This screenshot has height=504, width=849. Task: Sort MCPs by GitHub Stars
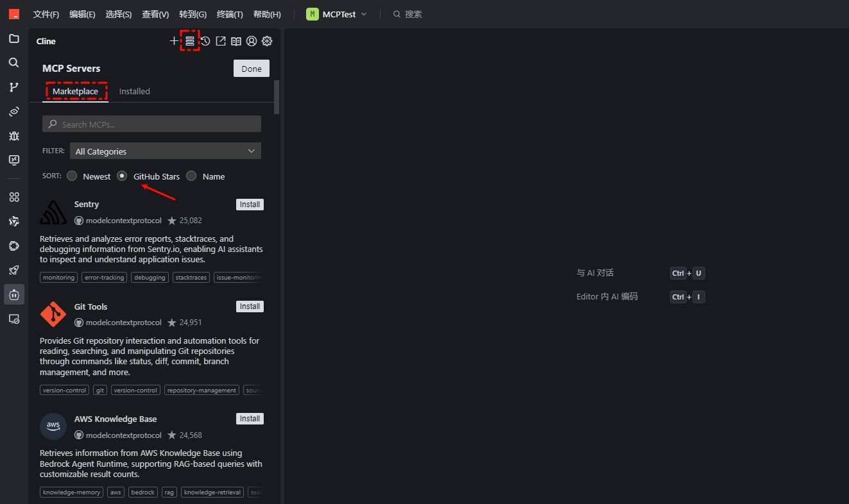coord(122,176)
